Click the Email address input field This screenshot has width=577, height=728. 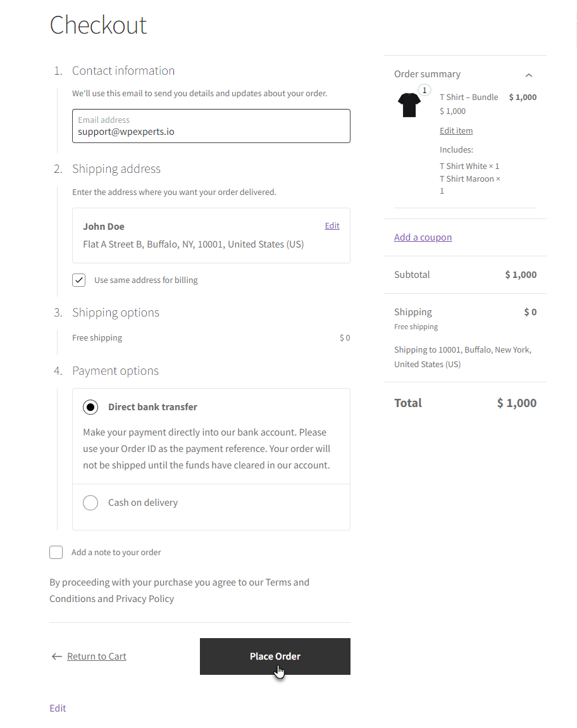click(211, 126)
